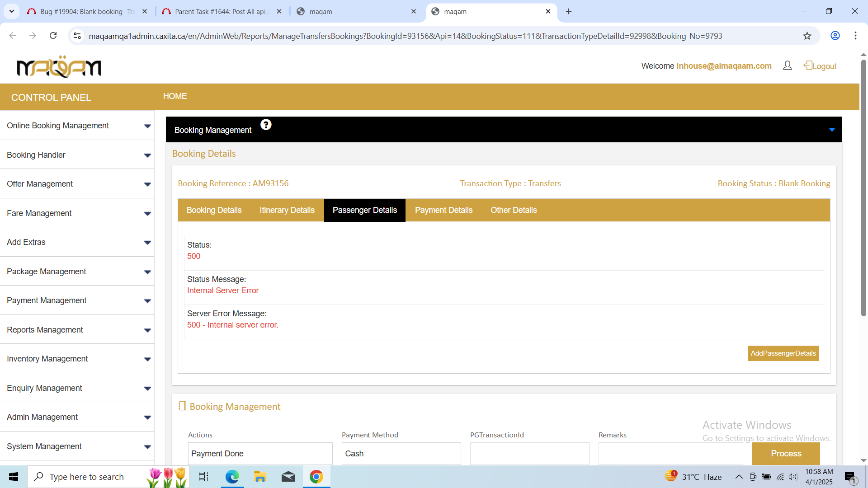Click the user profile icon
Viewport: 868px width, 488px height.
[787, 66]
